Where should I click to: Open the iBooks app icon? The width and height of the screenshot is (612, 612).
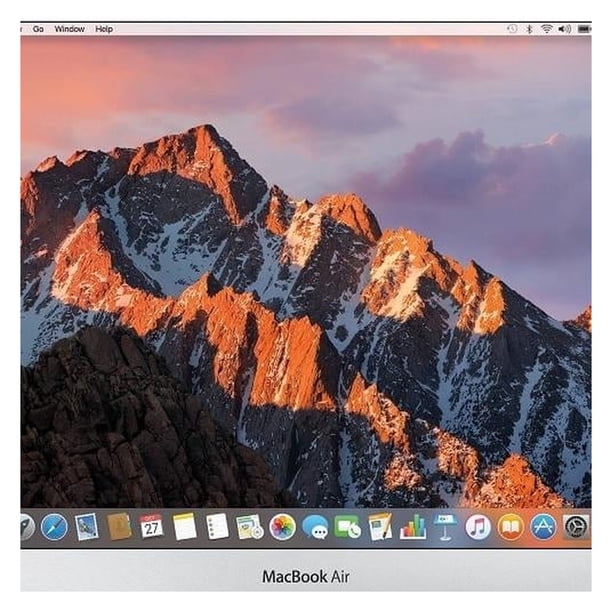(511, 527)
